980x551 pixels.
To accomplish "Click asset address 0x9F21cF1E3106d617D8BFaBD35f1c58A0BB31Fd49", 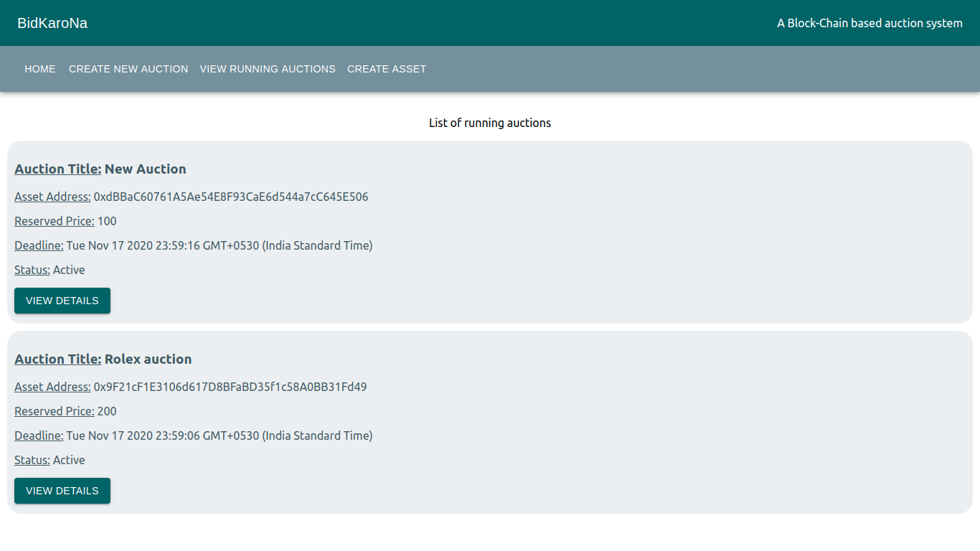I will point(230,387).
